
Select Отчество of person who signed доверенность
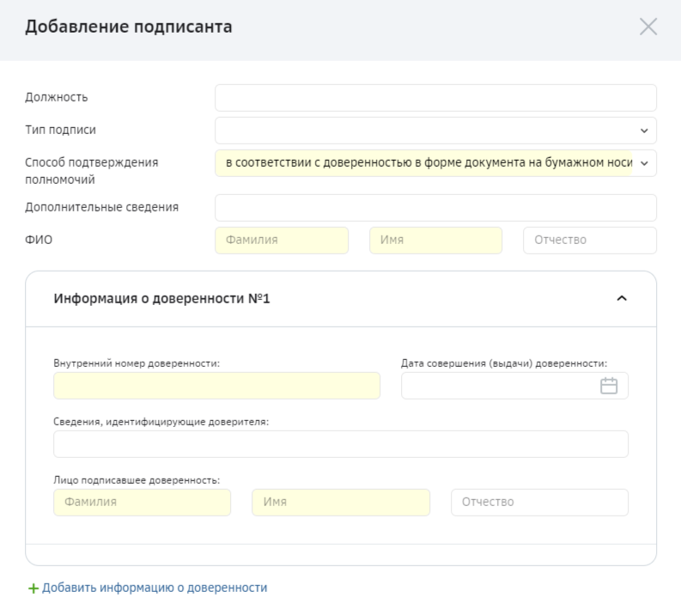(539, 503)
